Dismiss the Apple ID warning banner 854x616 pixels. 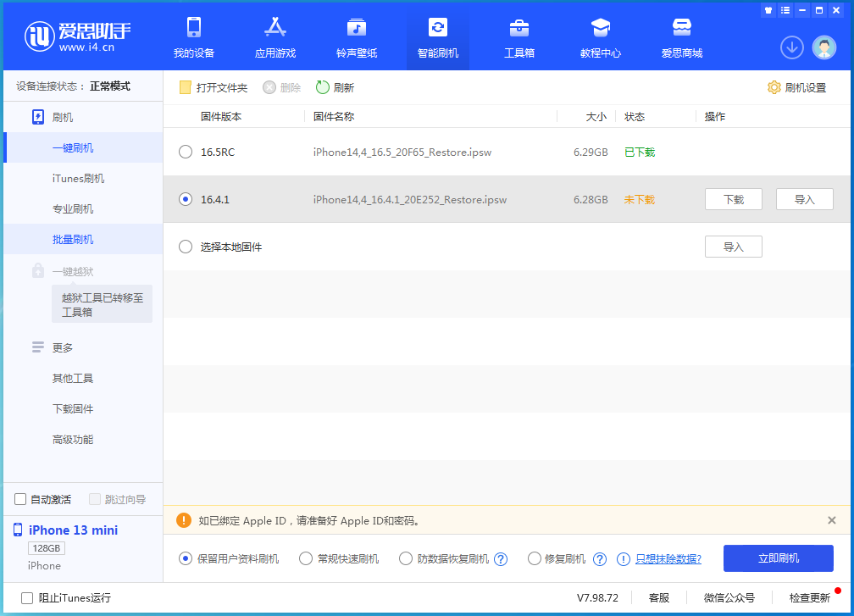832,520
